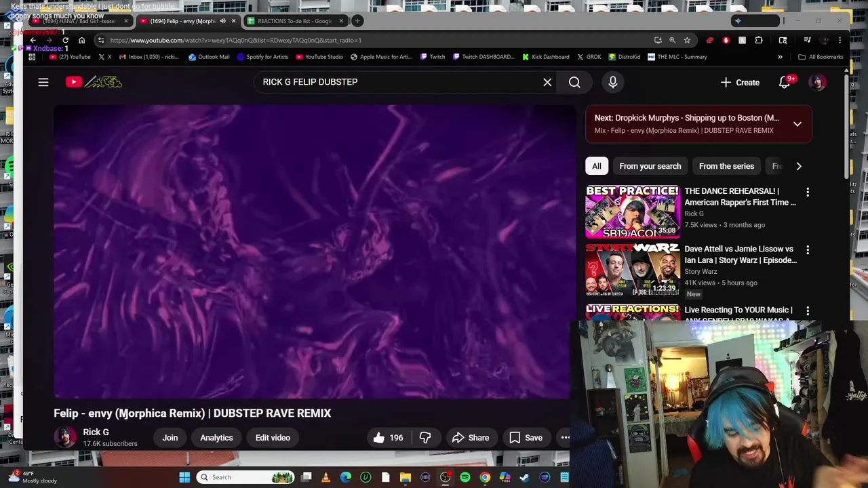Open VLC from the taskbar
The width and height of the screenshot is (868, 488).
coord(326,477)
